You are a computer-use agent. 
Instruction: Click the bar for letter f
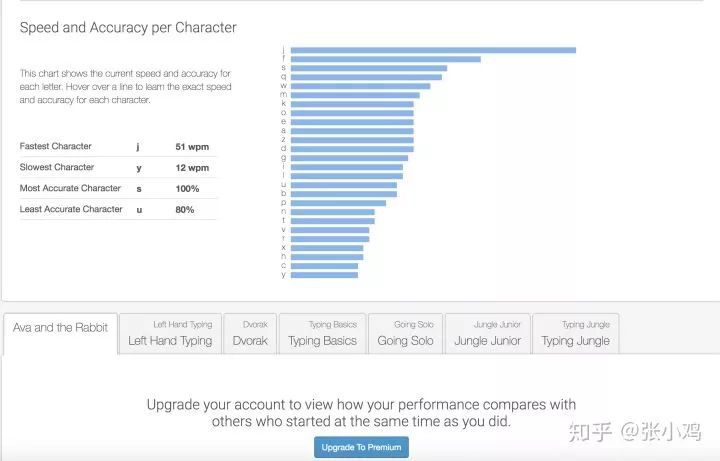pos(386,59)
